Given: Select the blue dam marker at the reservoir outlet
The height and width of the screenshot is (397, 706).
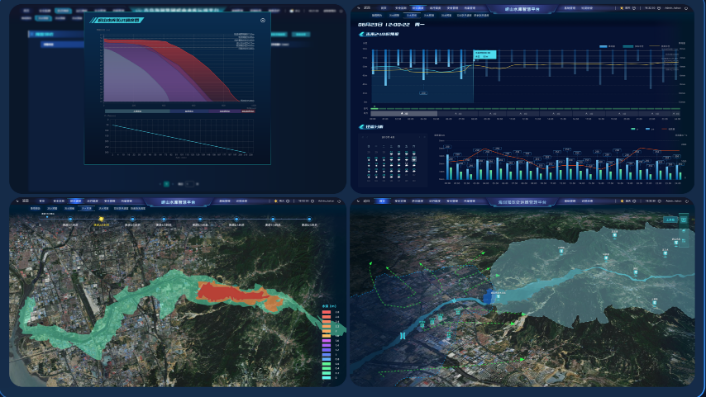Looking at the screenshot, I should [x=489, y=296].
